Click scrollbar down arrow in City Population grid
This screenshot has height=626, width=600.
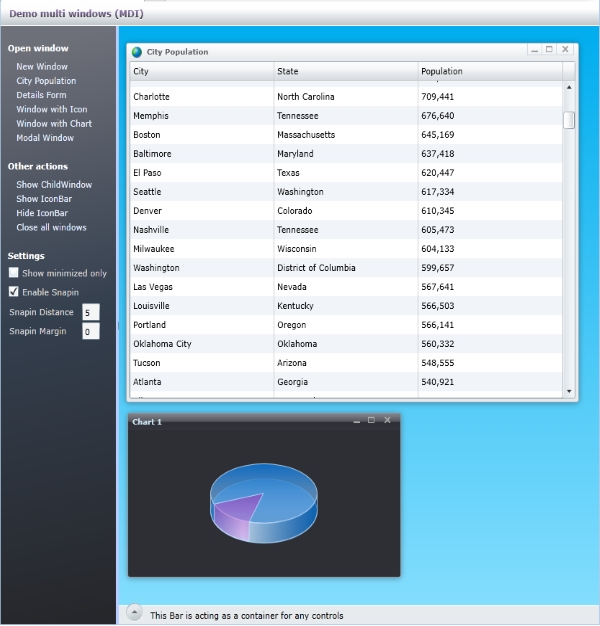coord(569,392)
